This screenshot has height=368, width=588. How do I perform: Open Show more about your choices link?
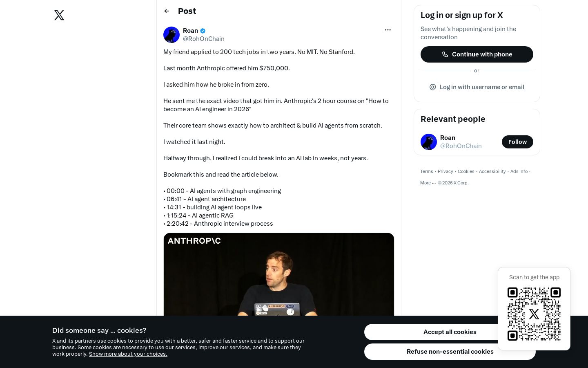pos(128,354)
